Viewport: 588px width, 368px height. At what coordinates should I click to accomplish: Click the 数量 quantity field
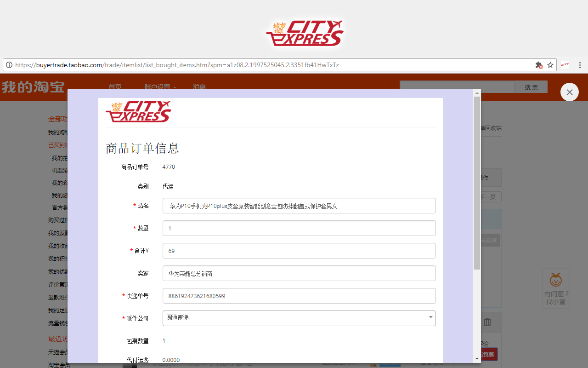(299, 228)
